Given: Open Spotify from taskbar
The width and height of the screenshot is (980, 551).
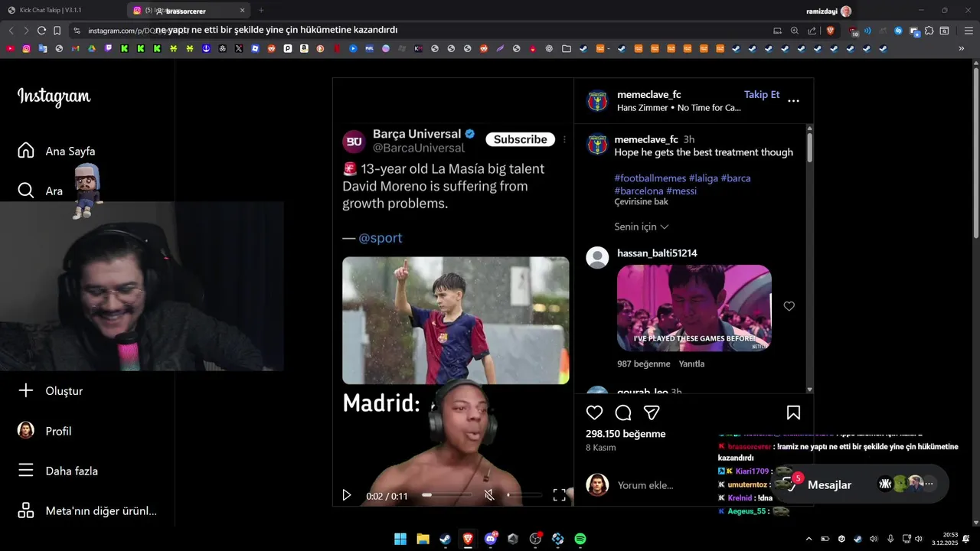Looking at the screenshot, I should tap(580, 539).
